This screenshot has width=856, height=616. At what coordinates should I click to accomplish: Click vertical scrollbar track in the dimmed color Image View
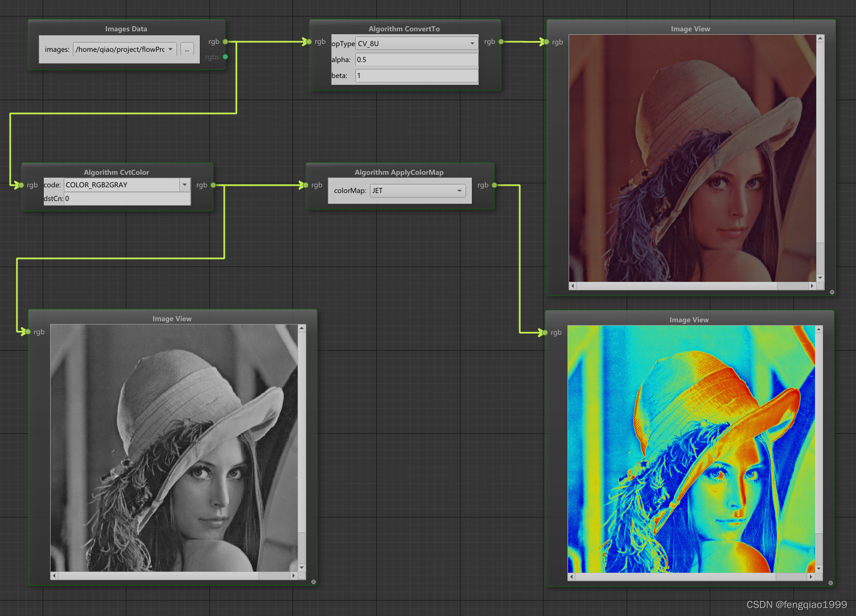[820, 158]
